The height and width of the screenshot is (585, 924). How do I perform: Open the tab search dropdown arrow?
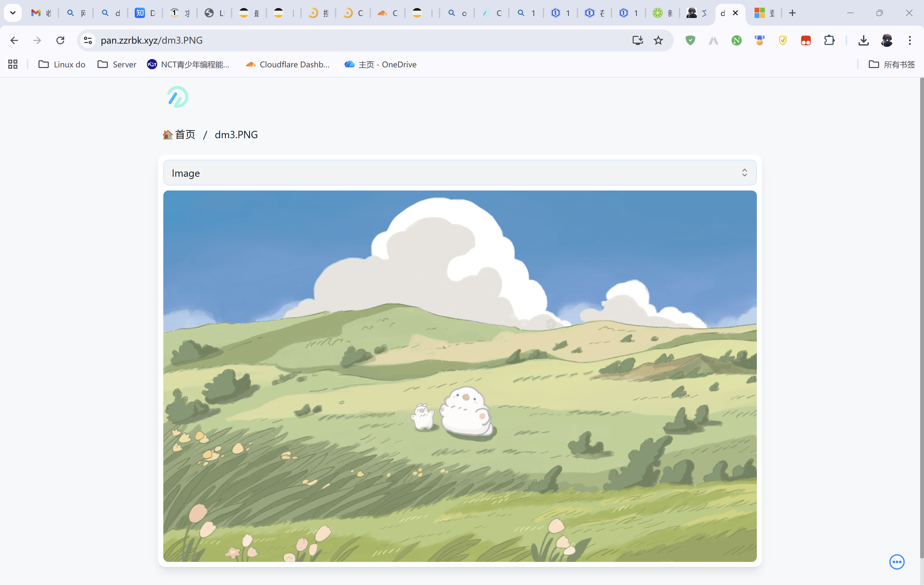(x=13, y=13)
